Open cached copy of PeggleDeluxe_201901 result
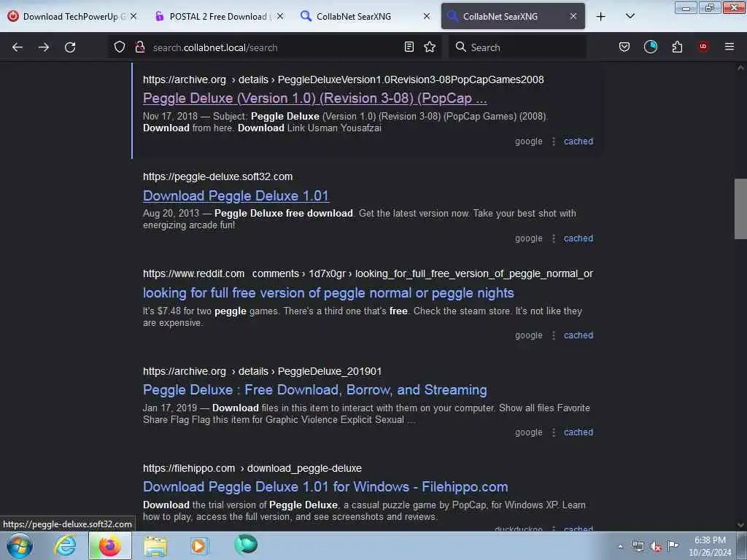This screenshot has width=747, height=560. tap(578, 432)
